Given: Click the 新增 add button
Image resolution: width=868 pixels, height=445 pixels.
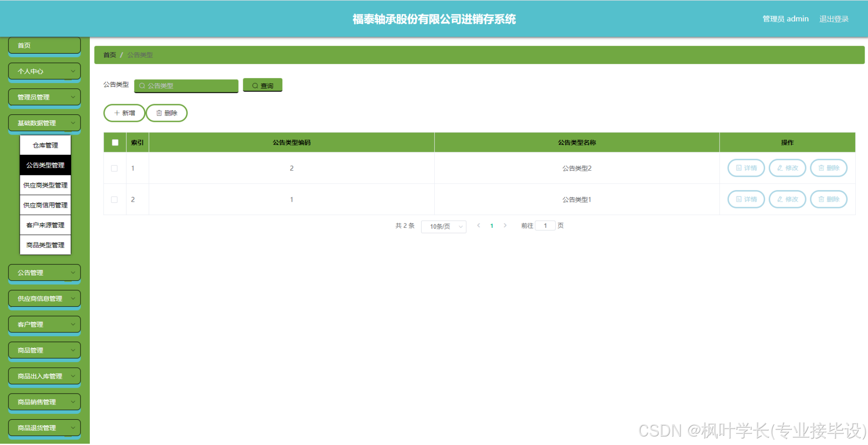Looking at the screenshot, I should click(124, 113).
